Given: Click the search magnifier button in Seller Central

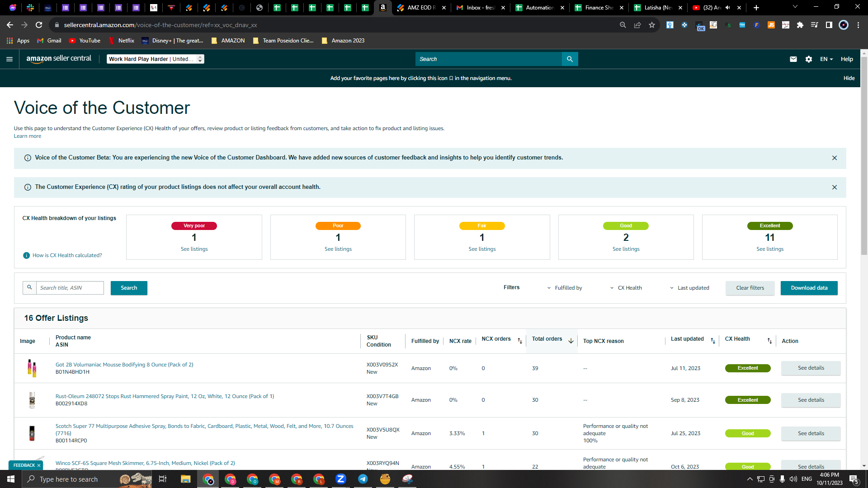Looking at the screenshot, I should [570, 59].
